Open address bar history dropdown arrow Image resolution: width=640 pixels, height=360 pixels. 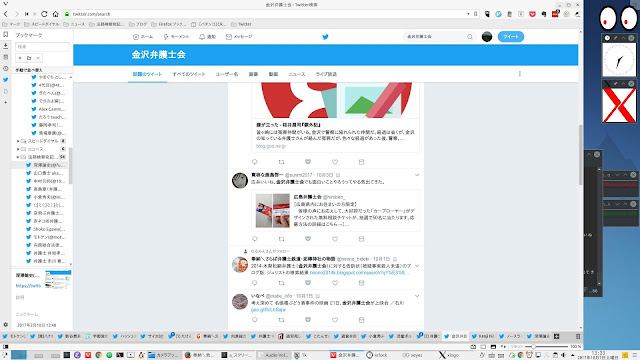468,14
